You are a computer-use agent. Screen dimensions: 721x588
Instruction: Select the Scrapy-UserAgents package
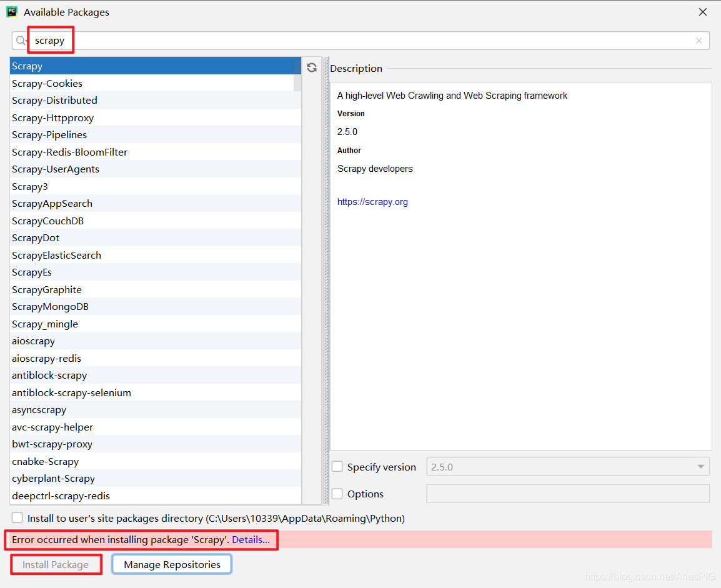(156, 169)
